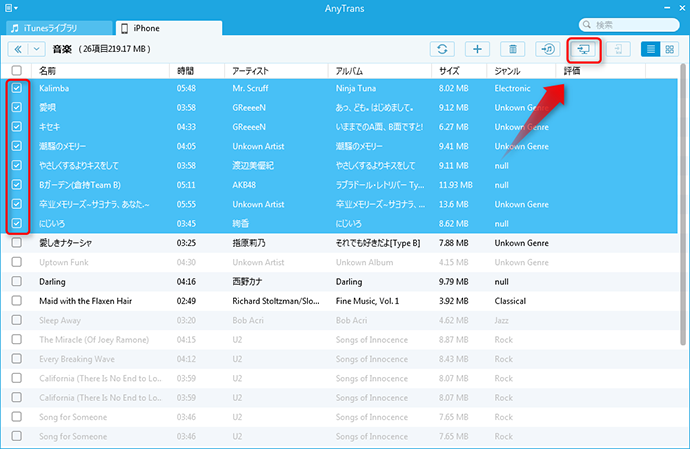The height and width of the screenshot is (449, 690).
Task: Check The Miracle (Of Joey Ramone) checkbox
Action: (16, 340)
